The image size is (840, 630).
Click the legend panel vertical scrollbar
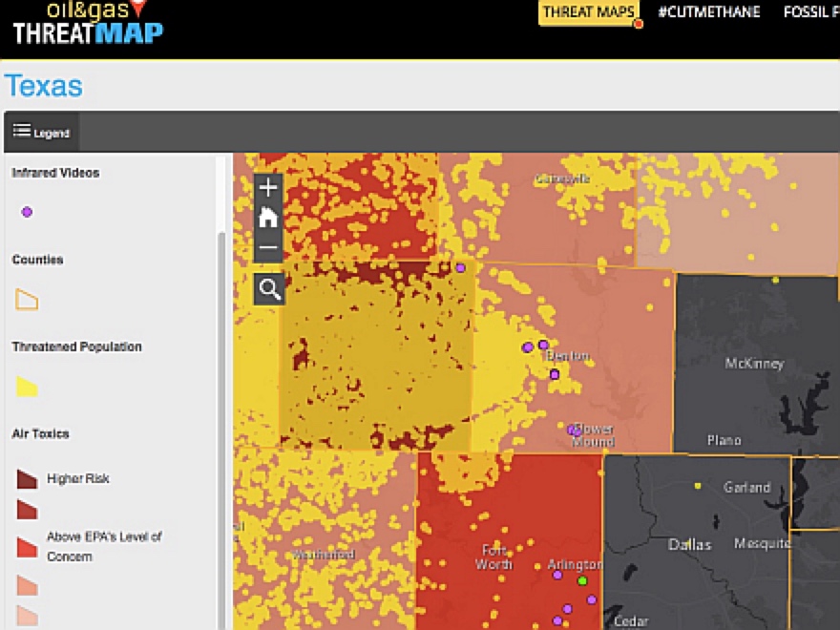[221, 382]
